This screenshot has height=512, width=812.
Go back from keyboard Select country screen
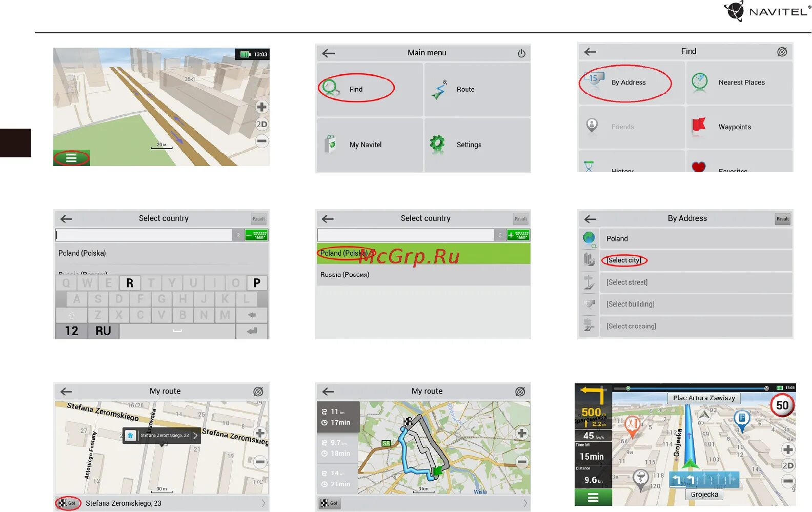(67, 219)
